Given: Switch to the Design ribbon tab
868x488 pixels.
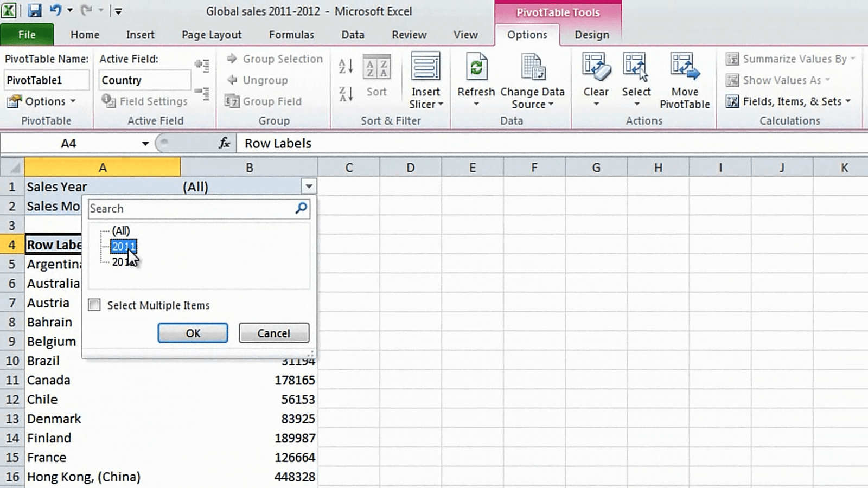Looking at the screenshot, I should 591,35.
